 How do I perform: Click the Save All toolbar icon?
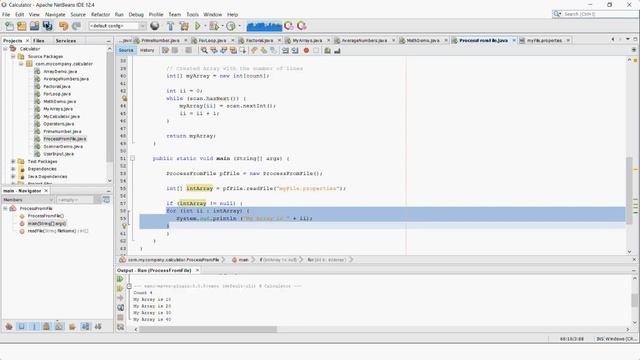(47, 26)
